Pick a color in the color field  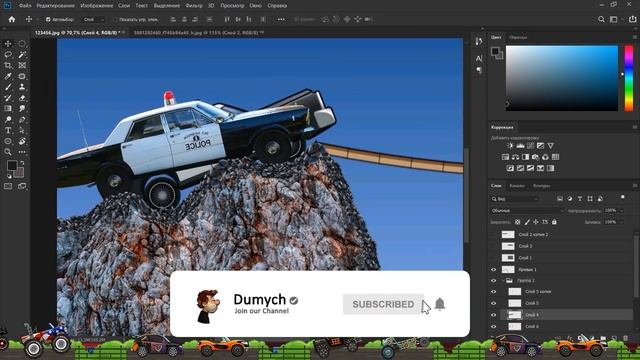click(562, 78)
